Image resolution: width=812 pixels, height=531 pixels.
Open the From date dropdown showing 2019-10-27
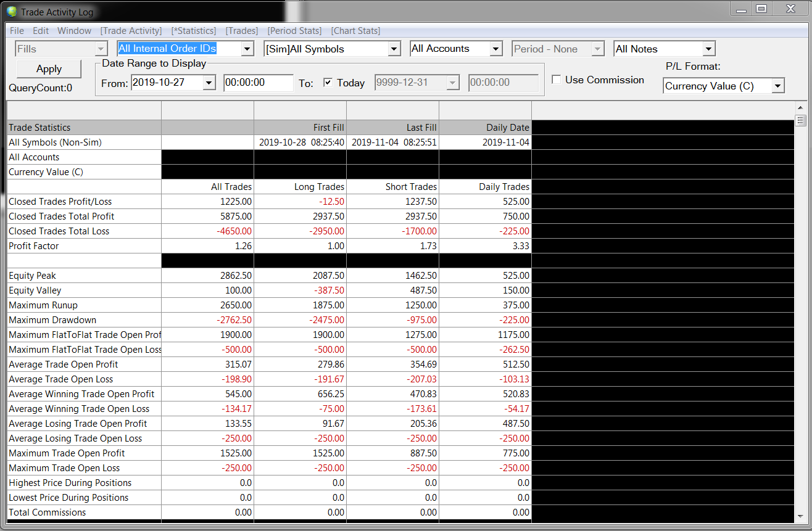coord(209,83)
